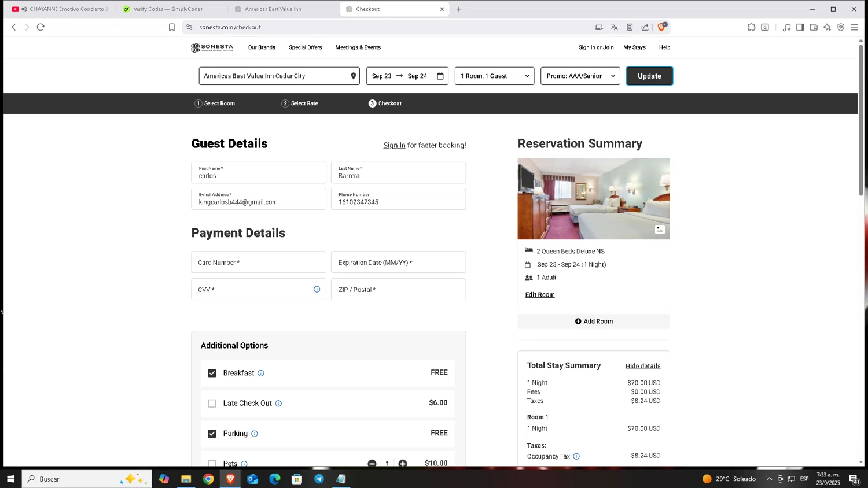The image size is (868, 488).
Task: Open the browser extensions puzzle icon
Action: pyautogui.click(x=751, y=27)
